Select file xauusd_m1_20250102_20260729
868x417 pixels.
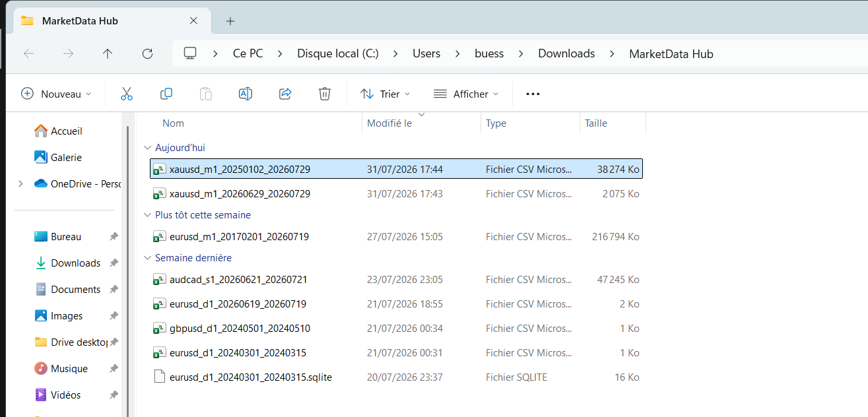coord(396,169)
